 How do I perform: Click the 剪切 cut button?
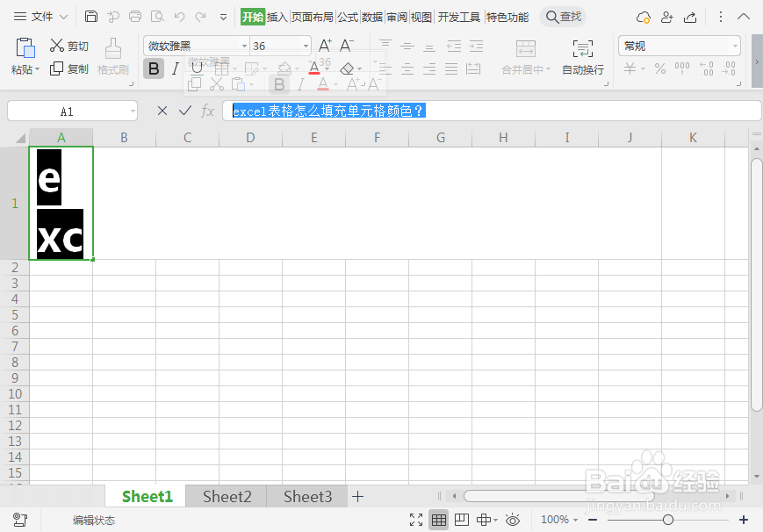pos(69,46)
